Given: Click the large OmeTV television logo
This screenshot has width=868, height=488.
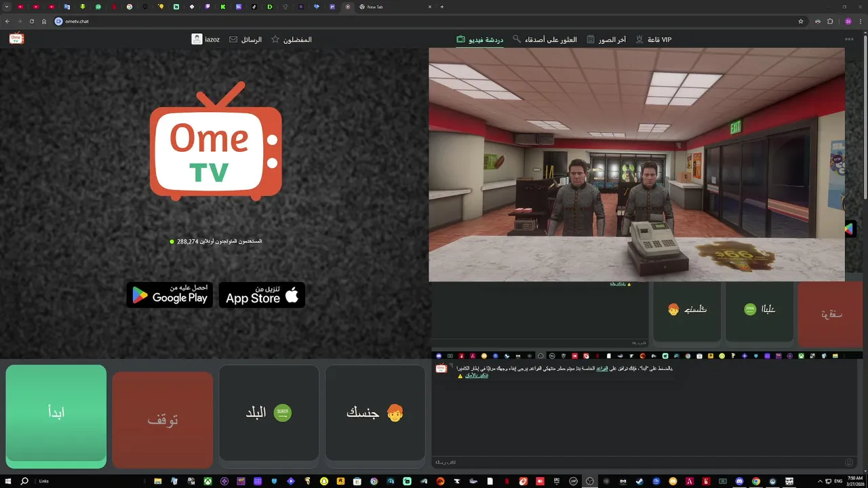Looking at the screenshot, I should pos(216,141).
